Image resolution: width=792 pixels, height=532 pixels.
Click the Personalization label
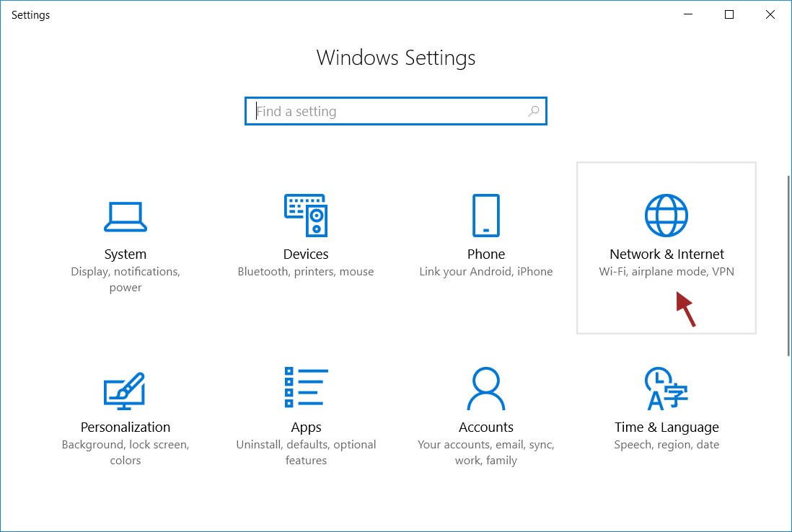tap(126, 427)
